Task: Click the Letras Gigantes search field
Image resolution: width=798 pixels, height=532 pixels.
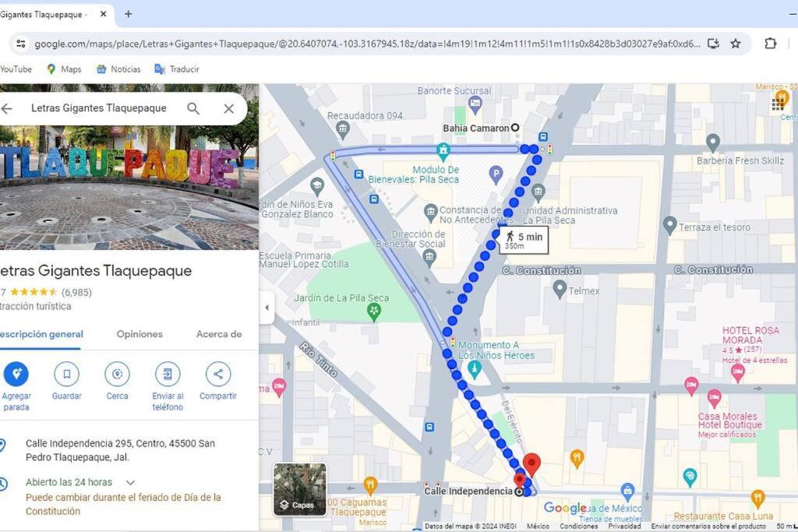Action: tap(99, 107)
